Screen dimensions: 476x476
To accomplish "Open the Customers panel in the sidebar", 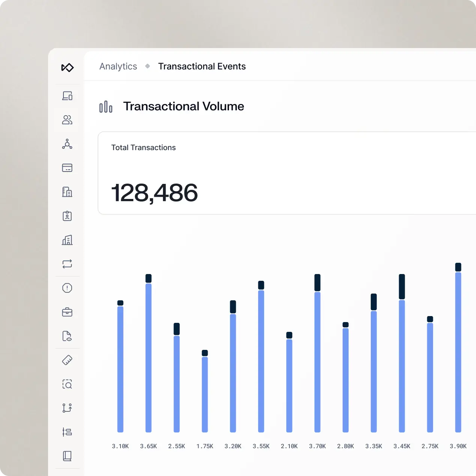I will [67, 120].
